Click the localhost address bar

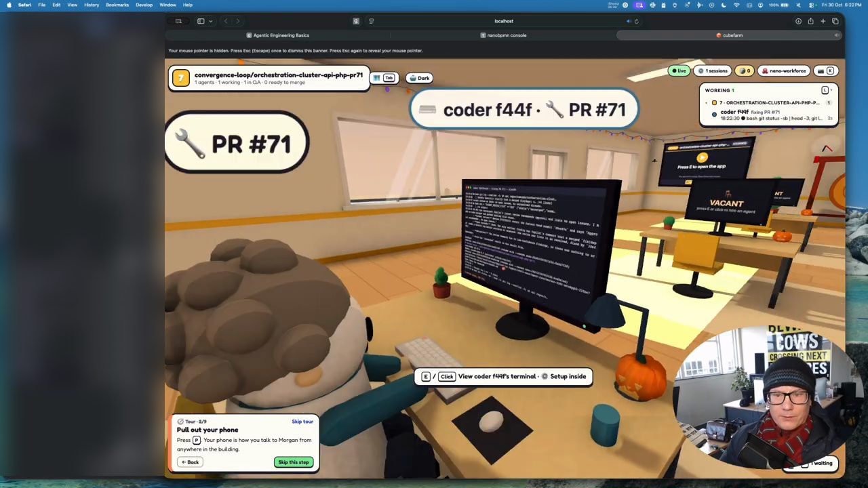[x=504, y=21]
